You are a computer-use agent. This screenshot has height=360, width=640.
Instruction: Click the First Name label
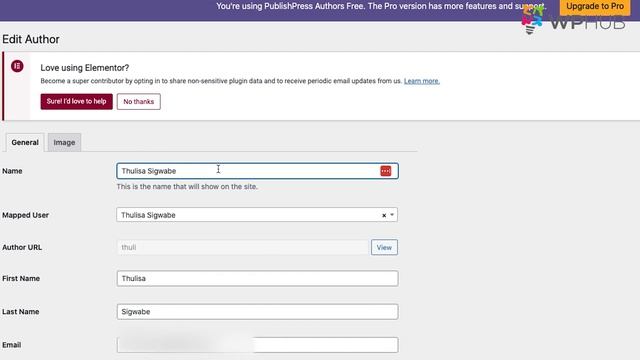(21, 278)
